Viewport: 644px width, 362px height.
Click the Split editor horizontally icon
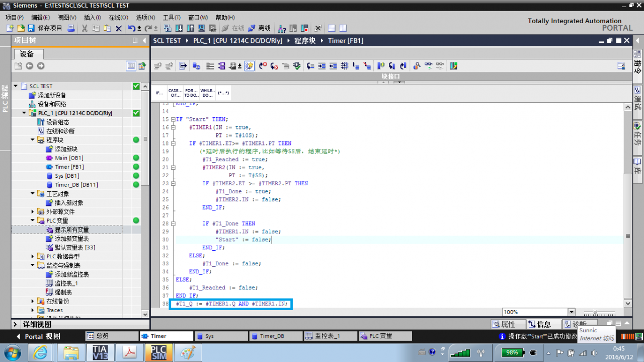tap(332, 28)
